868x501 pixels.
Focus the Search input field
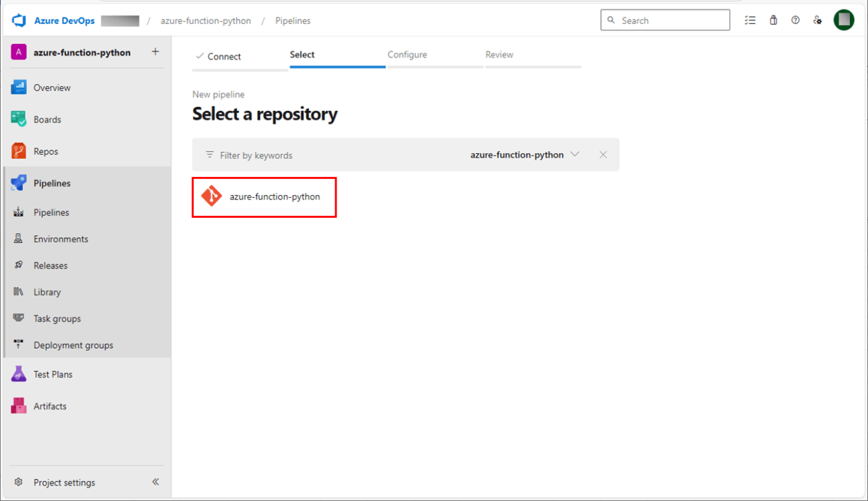[665, 20]
